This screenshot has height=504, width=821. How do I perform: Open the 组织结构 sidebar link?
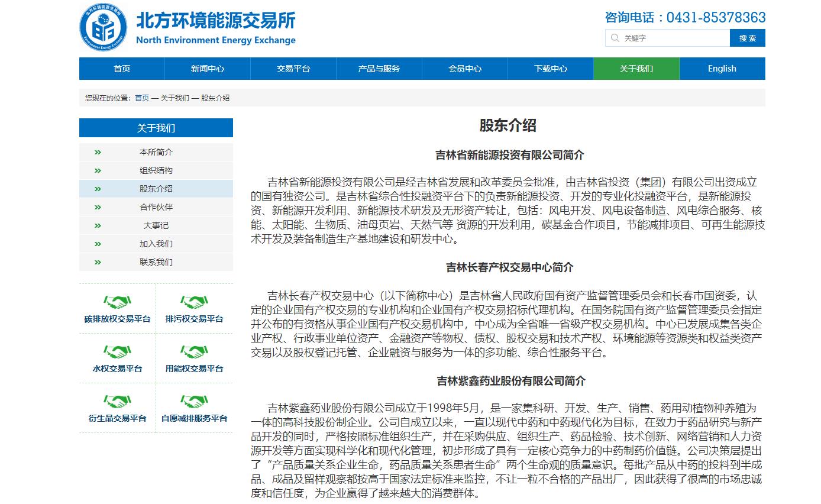pyautogui.click(x=156, y=170)
